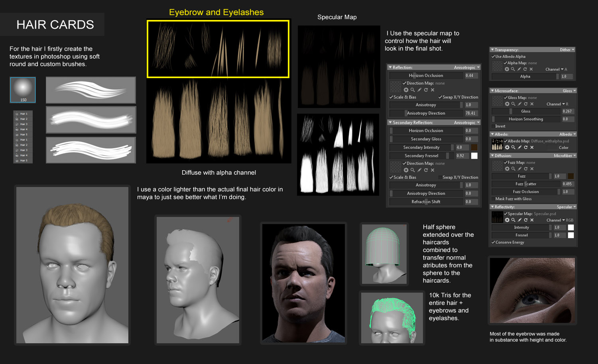Click Anisotropy Direction value field 78.41
This screenshot has height=364, width=598.
click(471, 113)
